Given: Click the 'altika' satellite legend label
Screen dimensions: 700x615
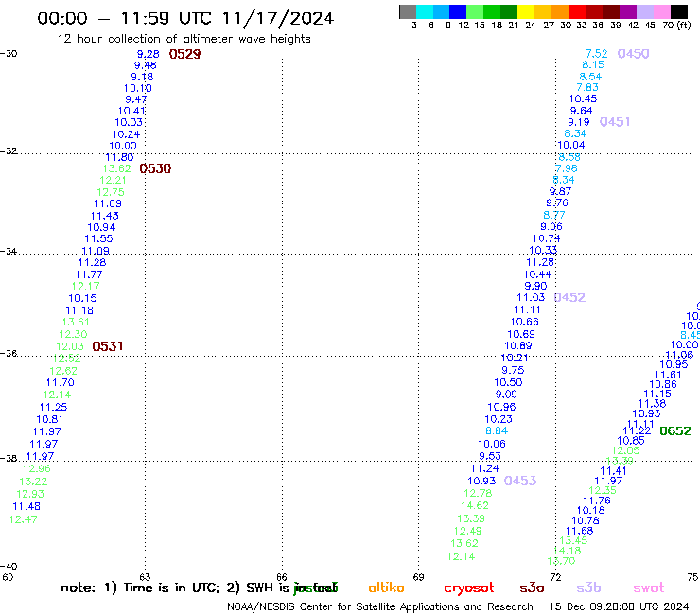Looking at the screenshot, I should point(386,588).
